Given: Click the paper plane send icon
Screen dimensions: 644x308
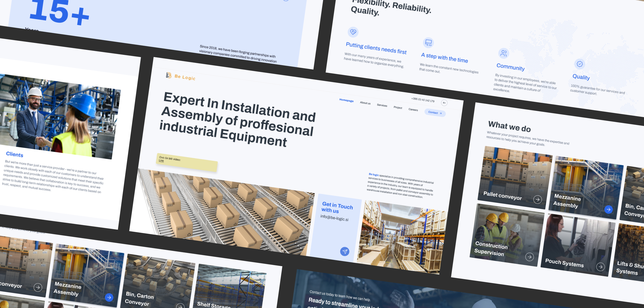Looking at the screenshot, I should click(345, 251).
